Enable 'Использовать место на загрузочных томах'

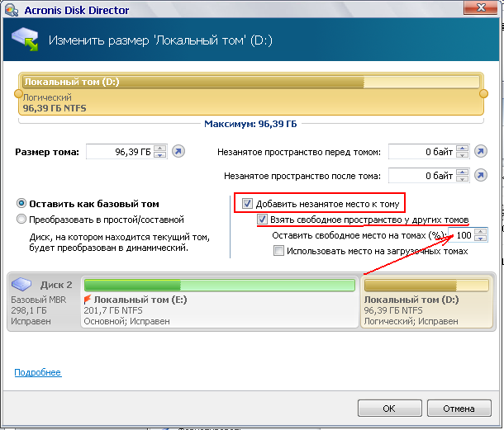pyautogui.click(x=278, y=250)
